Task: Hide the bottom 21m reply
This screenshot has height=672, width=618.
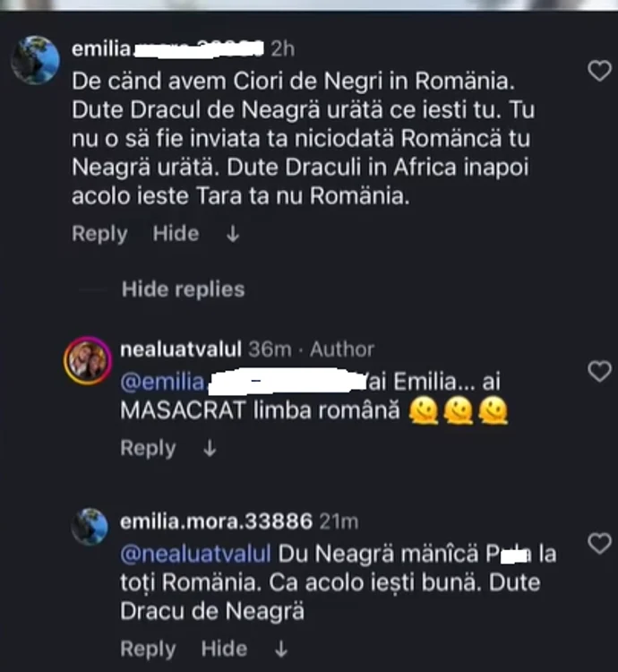Action: 224,648
